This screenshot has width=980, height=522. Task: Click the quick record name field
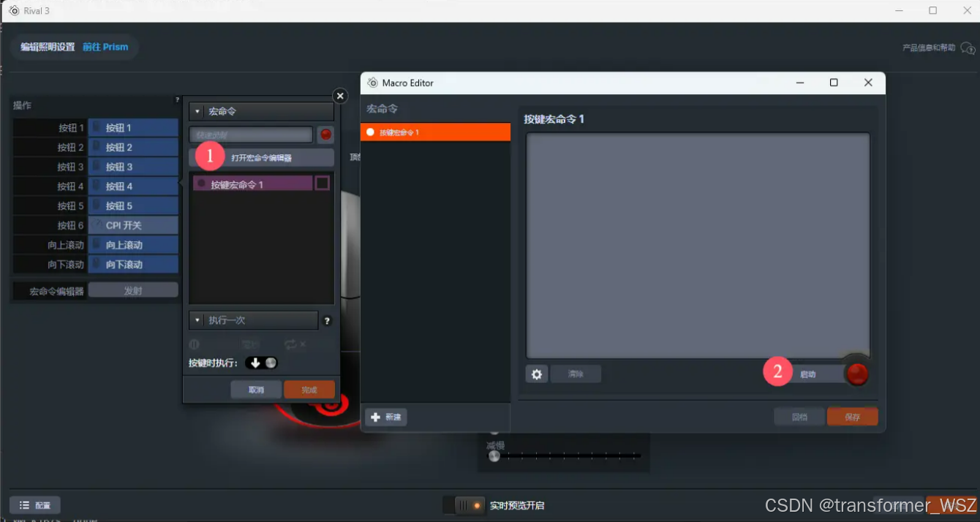point(251,135)
